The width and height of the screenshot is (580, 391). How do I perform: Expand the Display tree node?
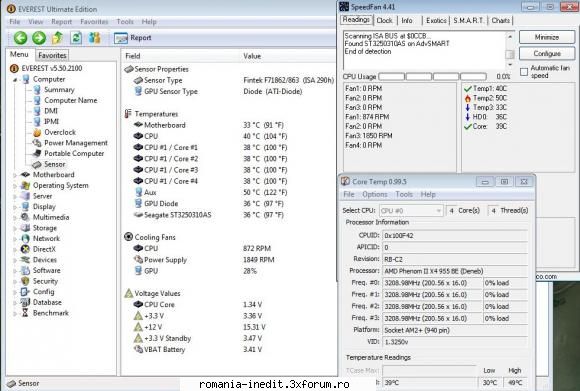15,207
